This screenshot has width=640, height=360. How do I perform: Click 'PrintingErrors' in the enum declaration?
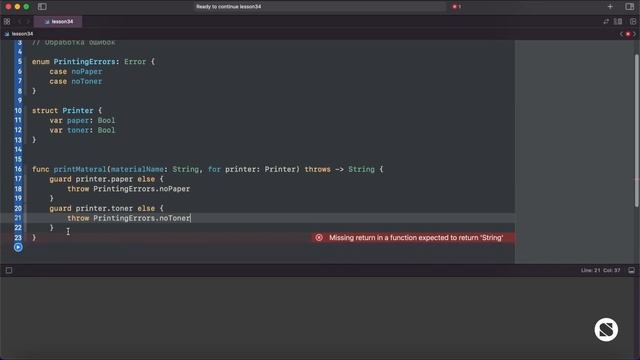pos(84,62)
